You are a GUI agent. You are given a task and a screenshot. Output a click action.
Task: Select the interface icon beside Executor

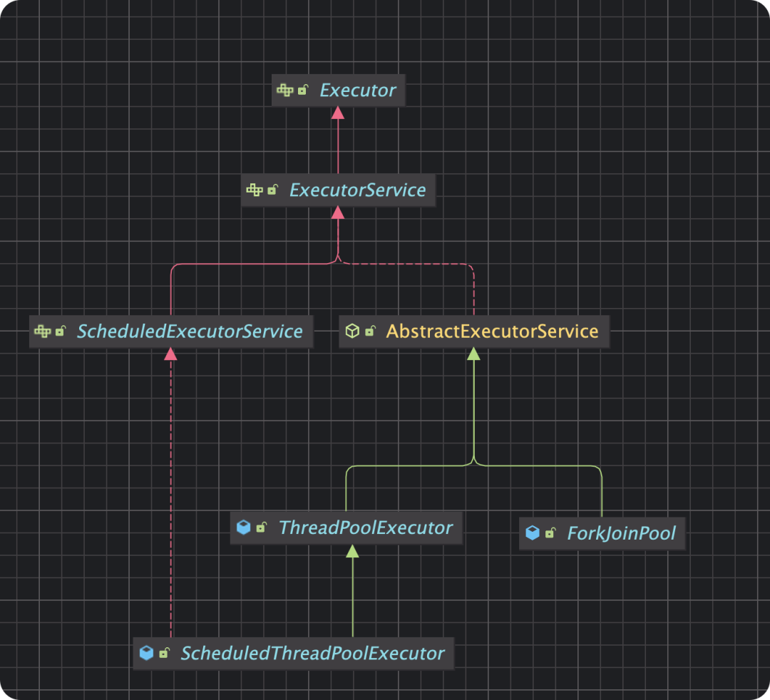[x=284, y=91]
